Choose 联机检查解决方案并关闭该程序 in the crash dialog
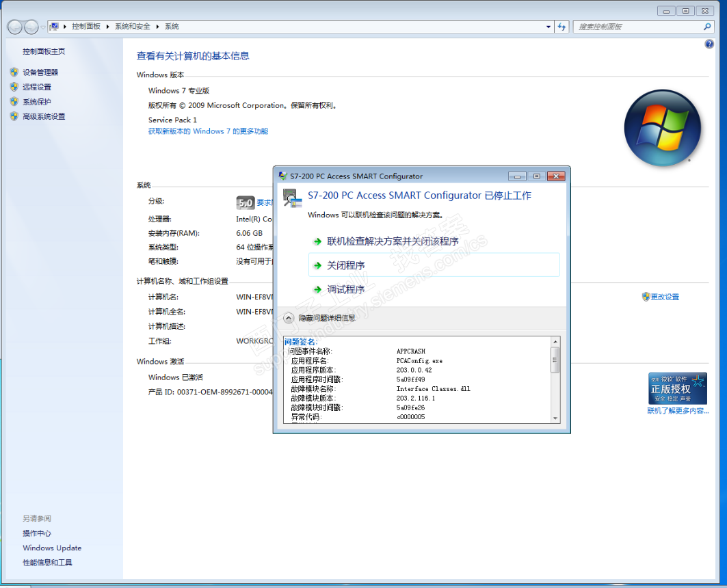This screenshot has height=588, width=727. pyautogui.click(x=393, y=241)
